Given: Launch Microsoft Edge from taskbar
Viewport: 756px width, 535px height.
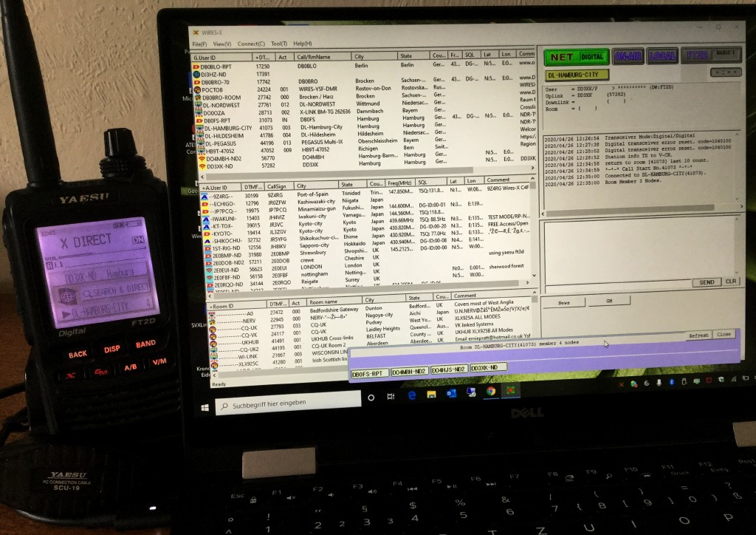Looking at the screenshot, I should (x=412, y=395).
